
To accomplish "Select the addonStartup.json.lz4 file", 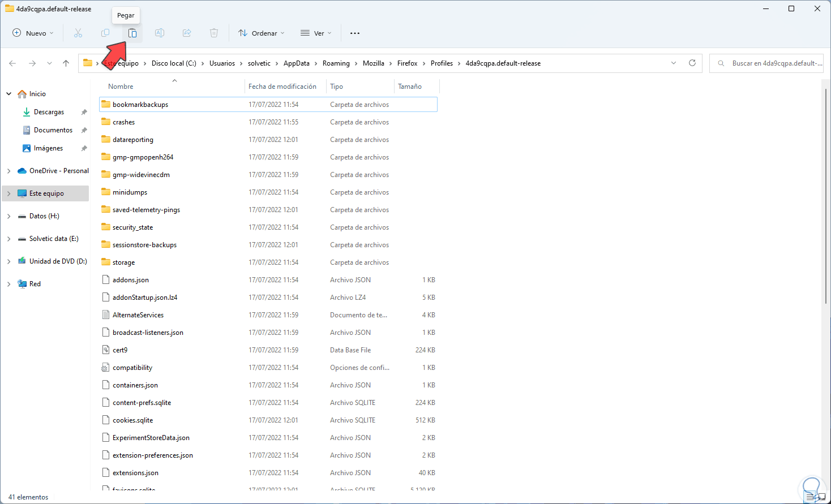I will 268,297.
